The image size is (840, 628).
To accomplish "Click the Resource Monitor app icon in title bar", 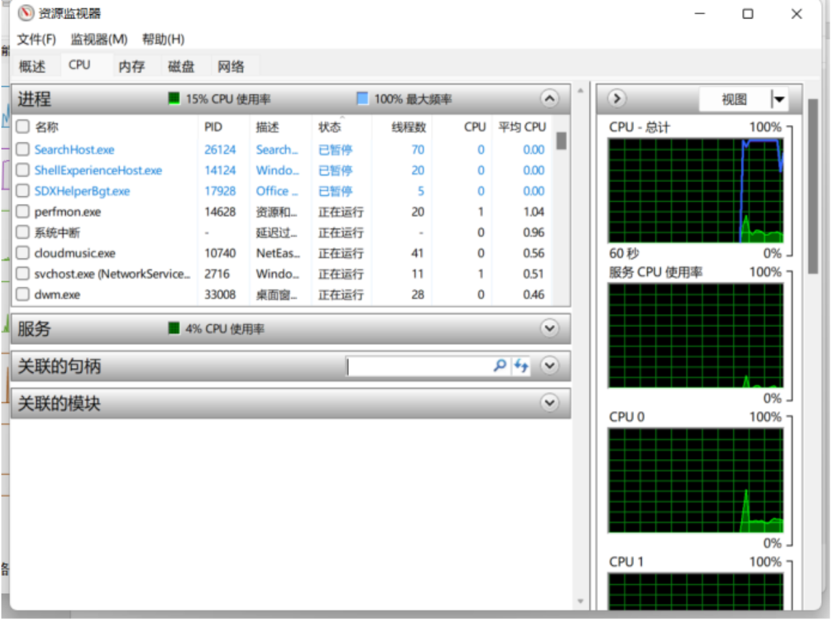I will (x=25, y=14).
